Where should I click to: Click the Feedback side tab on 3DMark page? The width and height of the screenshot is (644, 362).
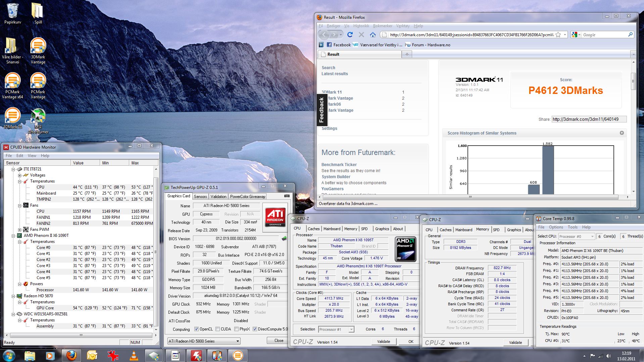tap(321, 110)
